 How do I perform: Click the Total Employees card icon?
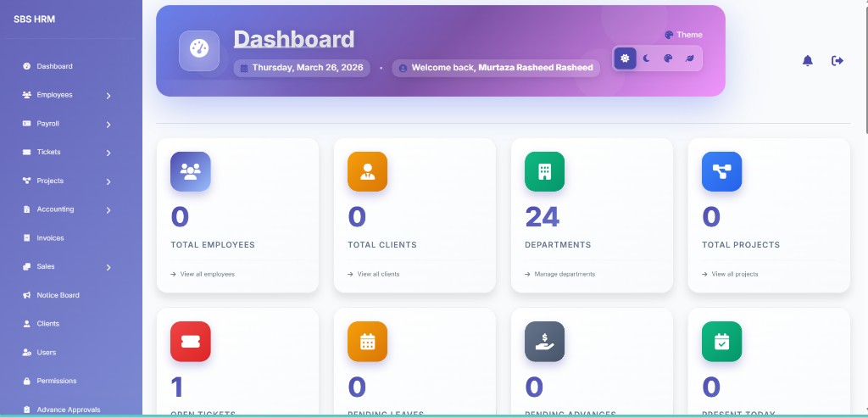[x=191, y=171]
